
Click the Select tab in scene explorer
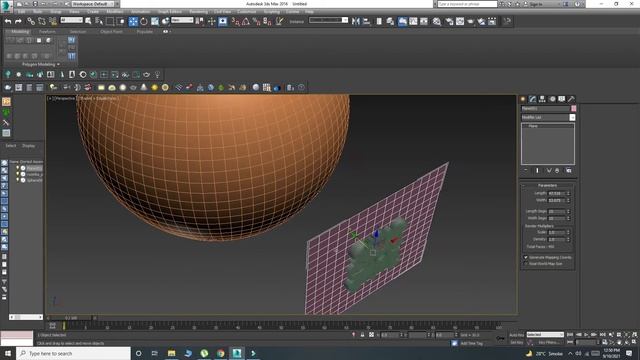point(11,146)
